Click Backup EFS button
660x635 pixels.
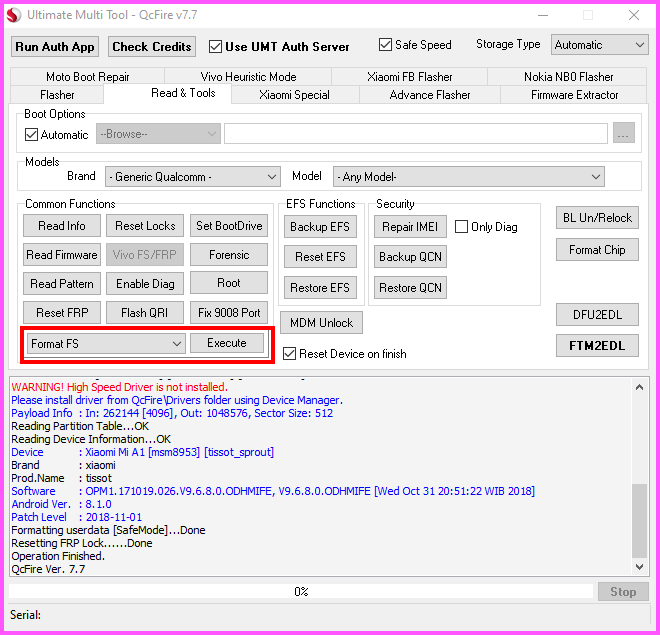(x=320, y=227)
